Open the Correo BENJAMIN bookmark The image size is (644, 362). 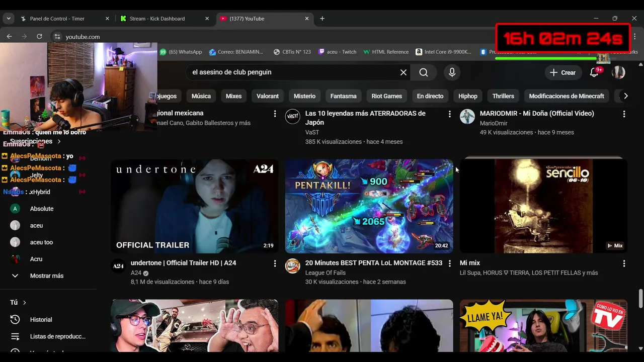tap(236, 52)
